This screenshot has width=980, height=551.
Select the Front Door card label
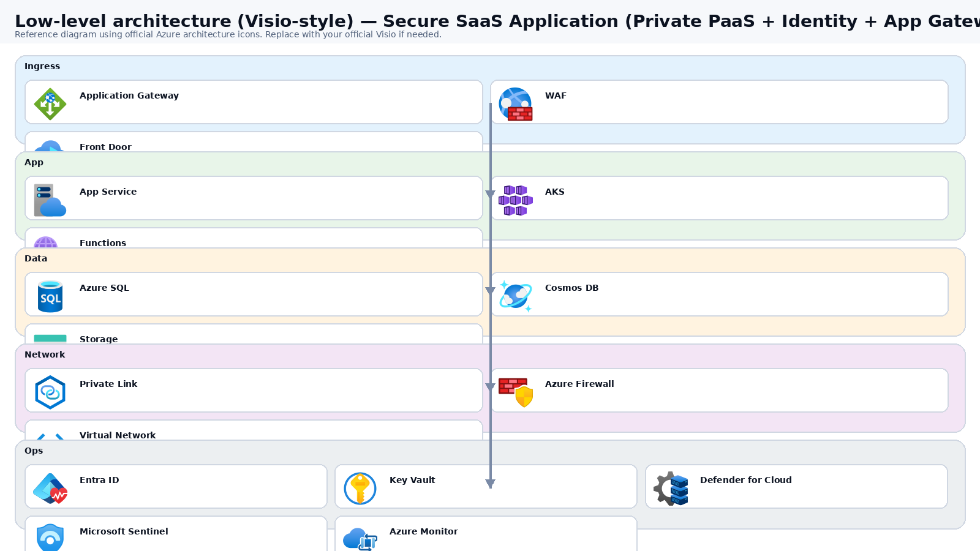105,147
